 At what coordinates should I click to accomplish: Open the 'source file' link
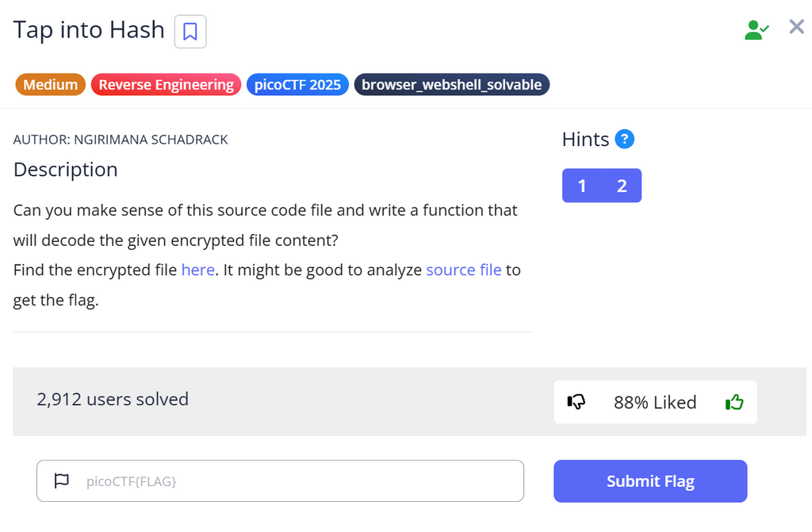click(x=463, y=270)
